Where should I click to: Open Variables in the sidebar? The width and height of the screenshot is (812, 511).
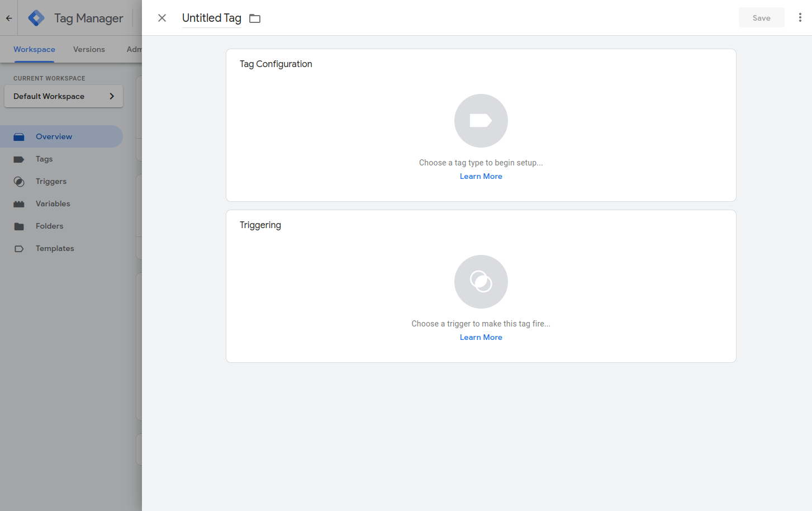pos(61,204)
